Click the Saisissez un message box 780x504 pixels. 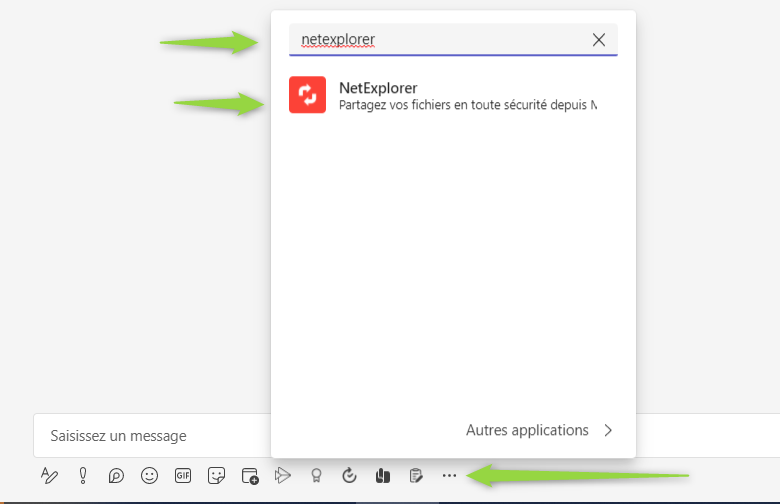pos(150,436)
